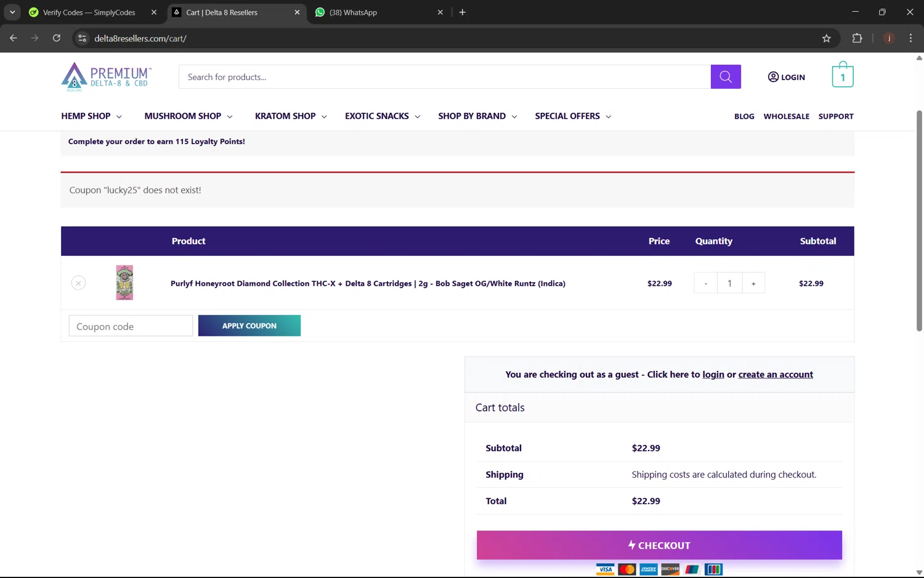Open the Chrome profile avatar

[x=889, y=38]
